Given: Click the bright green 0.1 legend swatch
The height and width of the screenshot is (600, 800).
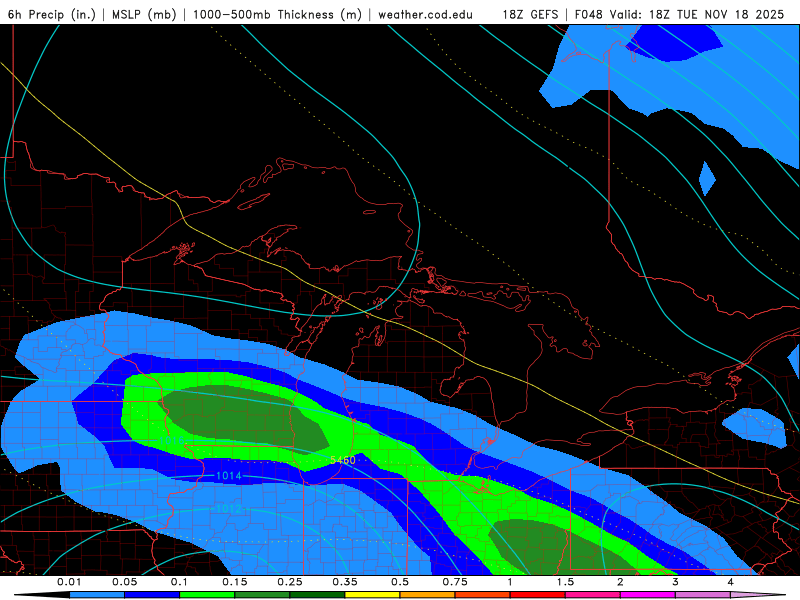Looking at the screenshot, I should tap(207, 595).
